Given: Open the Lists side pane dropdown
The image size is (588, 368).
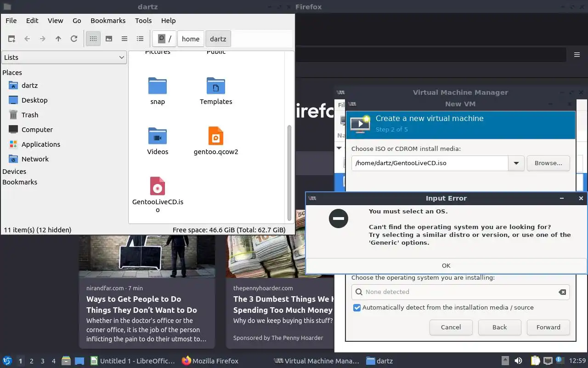Looking at the screenshot, I should (64, 57).
